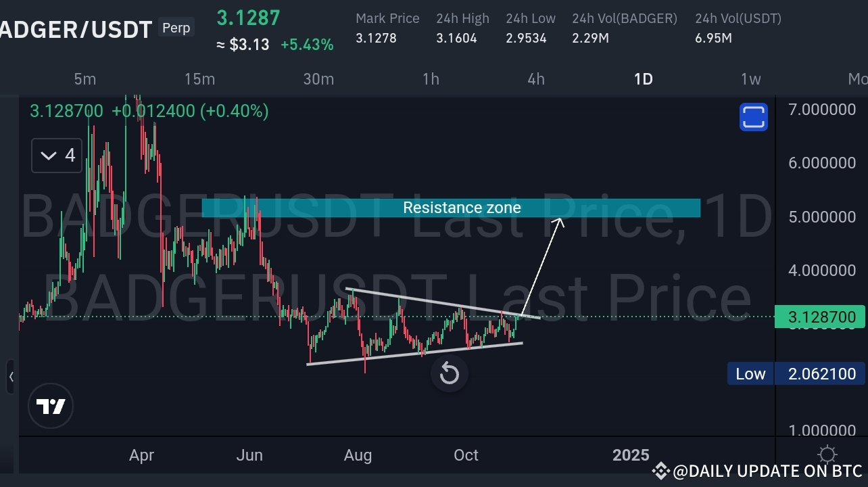The image size is (868, 487).
Task: Click the brightness/theme icon bottom right
Action: tap(826, 455)
